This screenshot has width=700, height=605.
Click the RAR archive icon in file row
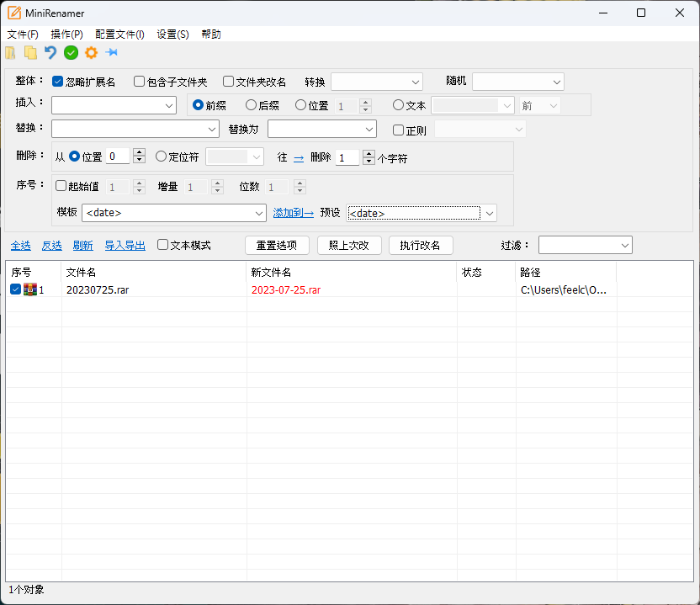point(29,289)
